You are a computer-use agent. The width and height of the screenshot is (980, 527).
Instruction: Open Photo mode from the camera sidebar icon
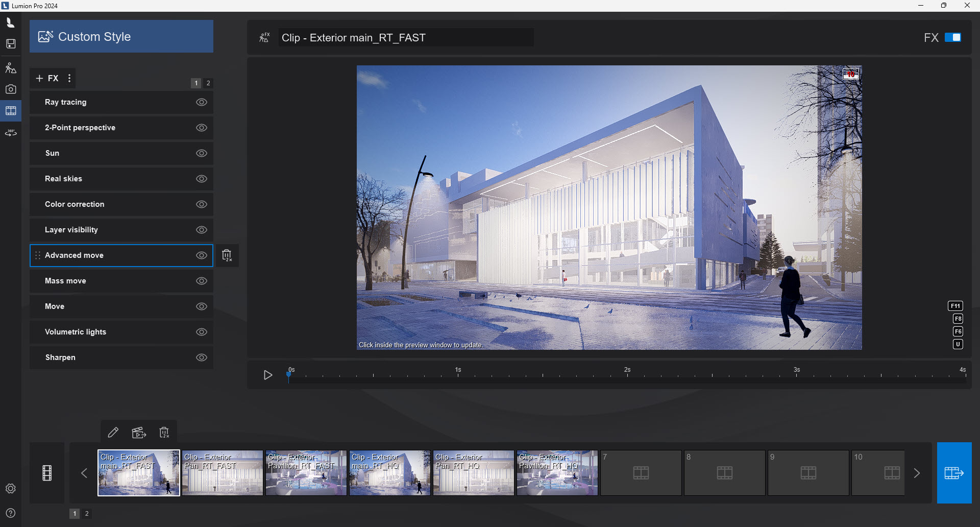11,89
